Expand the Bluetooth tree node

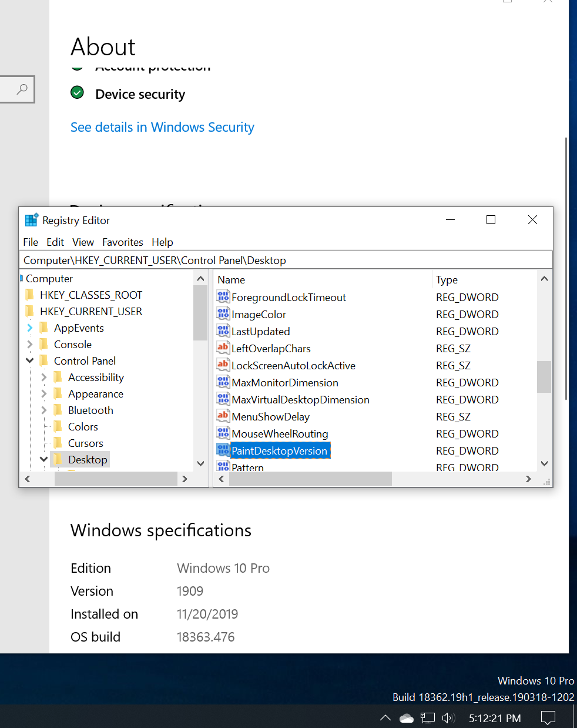click(44, 410)
